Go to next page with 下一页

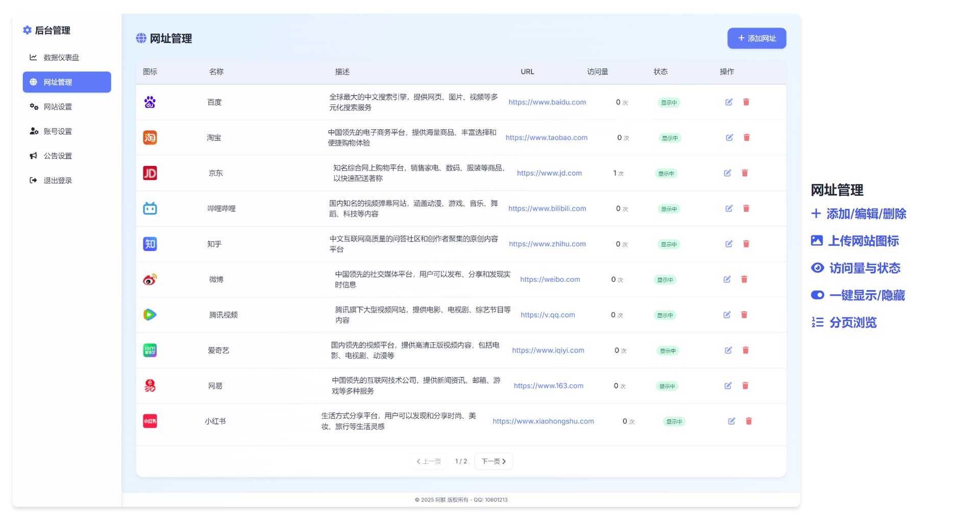pyautogui.click(x=493, y=461)
